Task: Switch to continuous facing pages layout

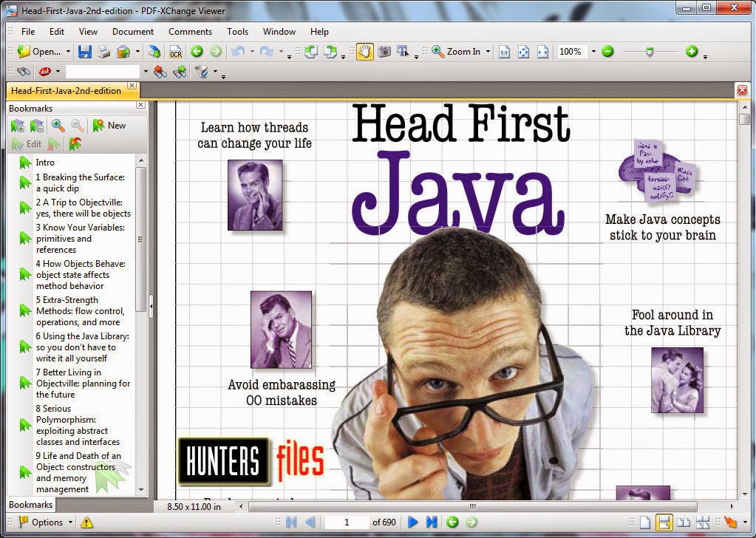Action: click(x=703, y=522)
